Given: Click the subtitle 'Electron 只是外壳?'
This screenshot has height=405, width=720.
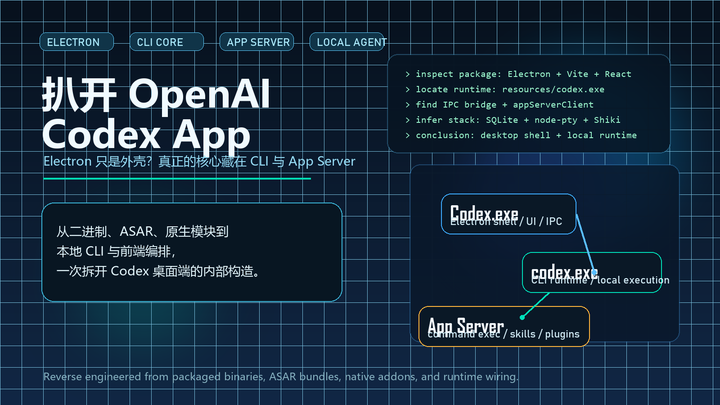Looking at the screenshot, I should [x=97, y=162].
